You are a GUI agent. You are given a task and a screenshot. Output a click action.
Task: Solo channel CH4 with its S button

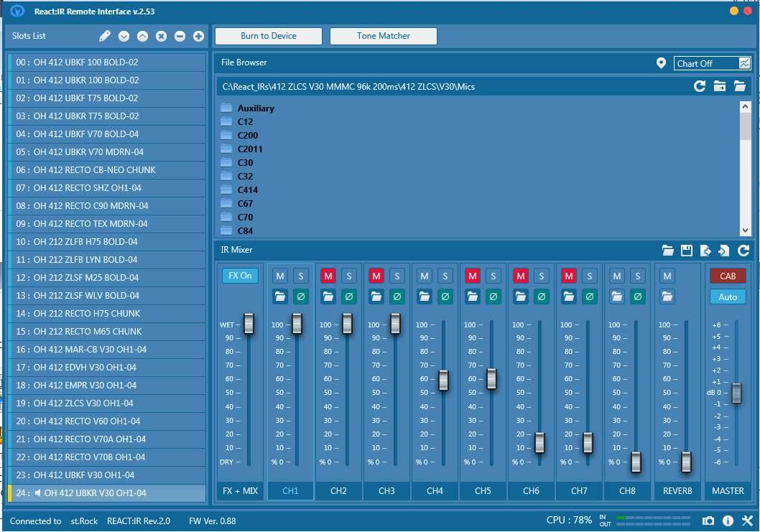coord(445,276)
